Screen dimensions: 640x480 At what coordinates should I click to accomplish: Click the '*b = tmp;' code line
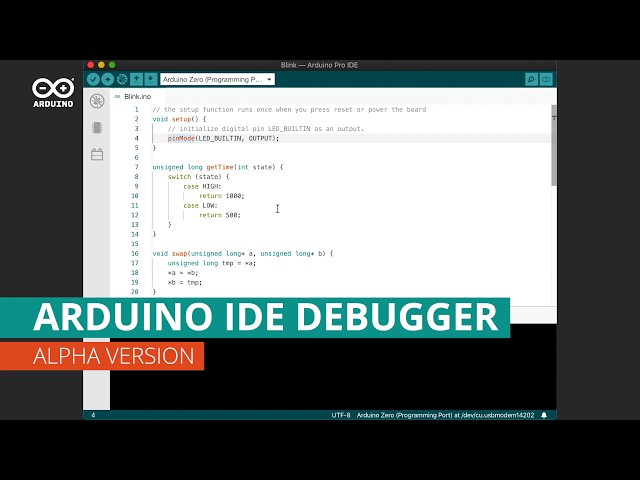[184, 282]
